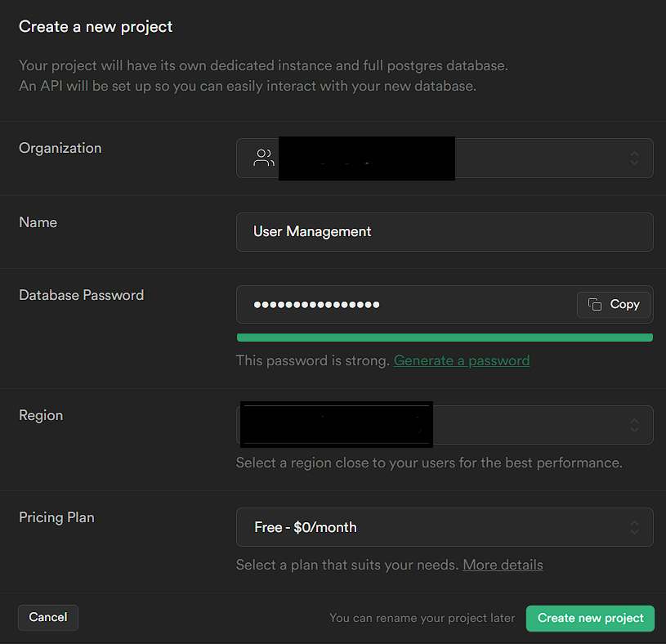Open the Organization dropdown chevrons
666x644 pixels.
pos(634,158)
